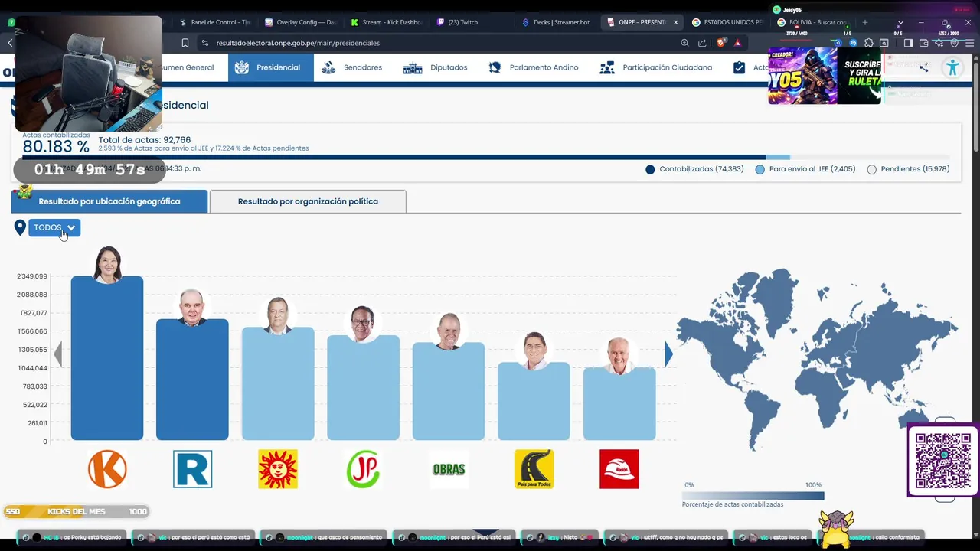
Task: Click the País para Todos candidate's photo
Action: (x=534, y=350)
